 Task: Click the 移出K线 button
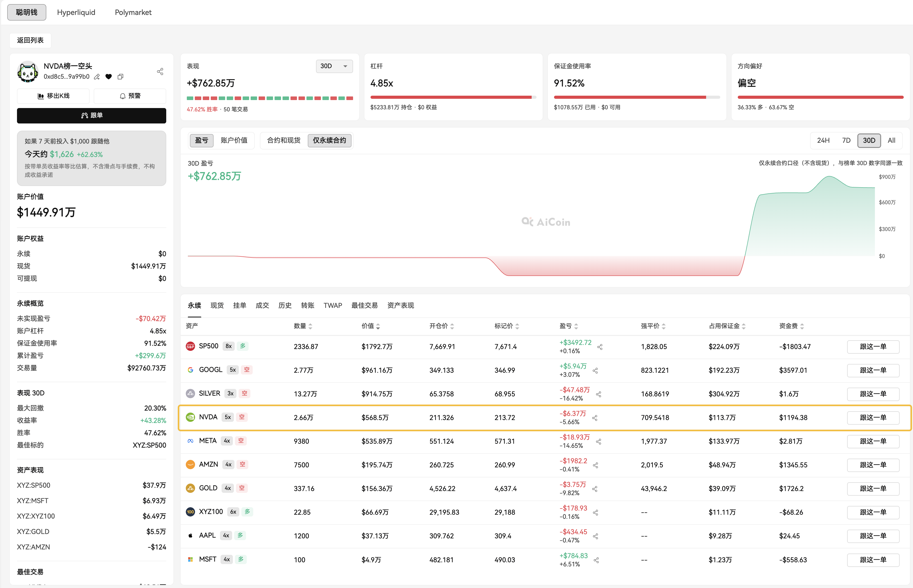click(x=53, y=96)
